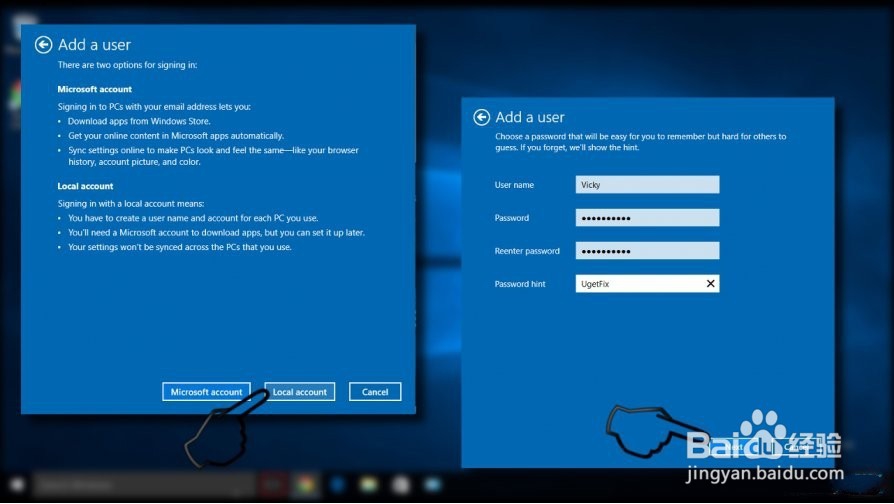Click "Signing in with a local account means:" text
The image size is (894, 504).
(x=131, y=204)
